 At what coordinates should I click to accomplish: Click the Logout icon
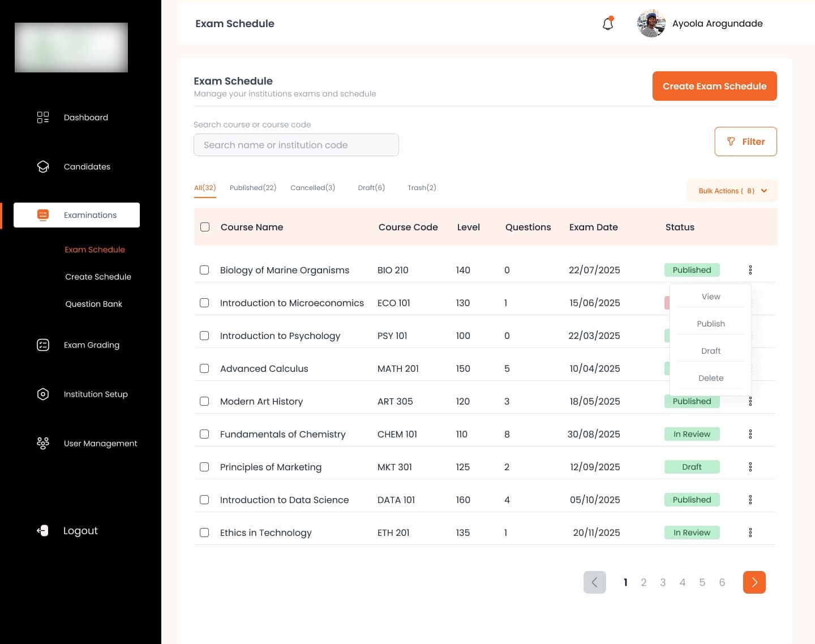43,530
